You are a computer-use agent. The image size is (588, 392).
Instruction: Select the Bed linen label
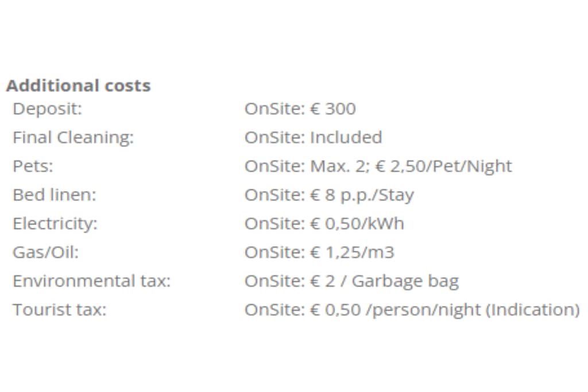tap(55, 195)
